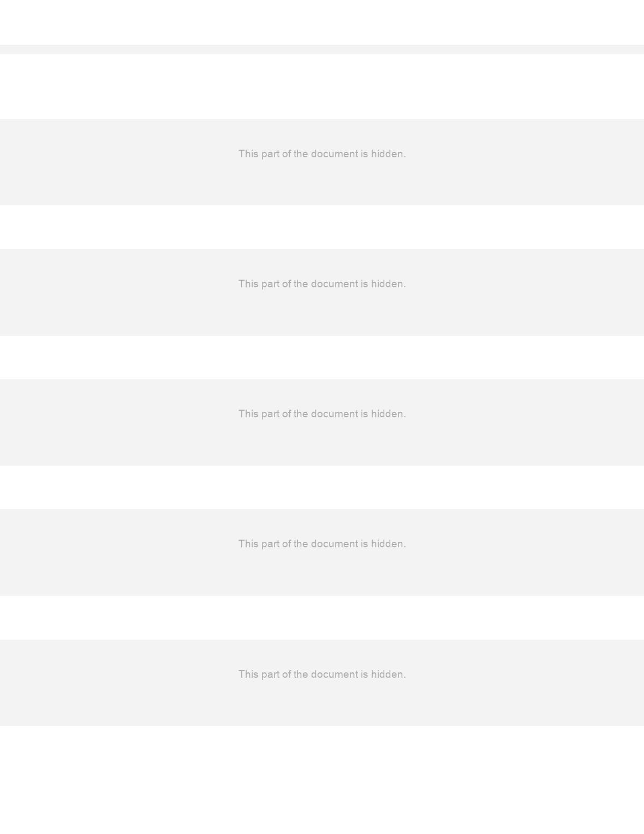
Task: Select the fourth hidden document section message
Action: coord(322,544)
